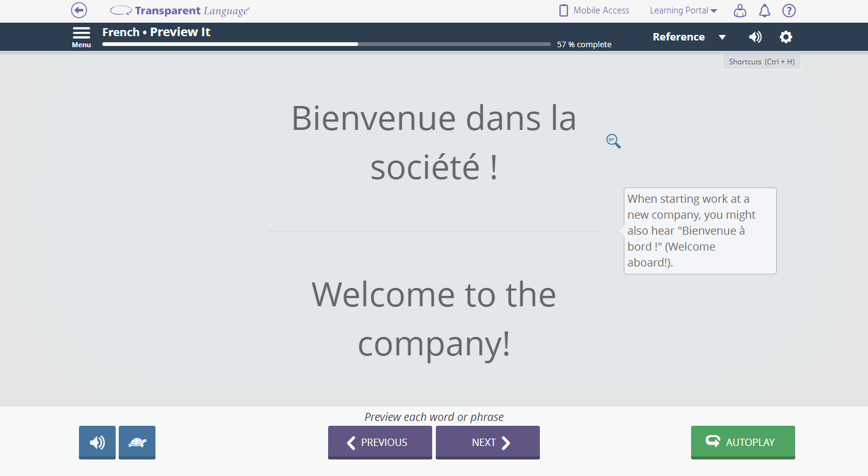Toggle sound with top bar speaker icon
868x476 pixels.
click(x=755, y=37)
